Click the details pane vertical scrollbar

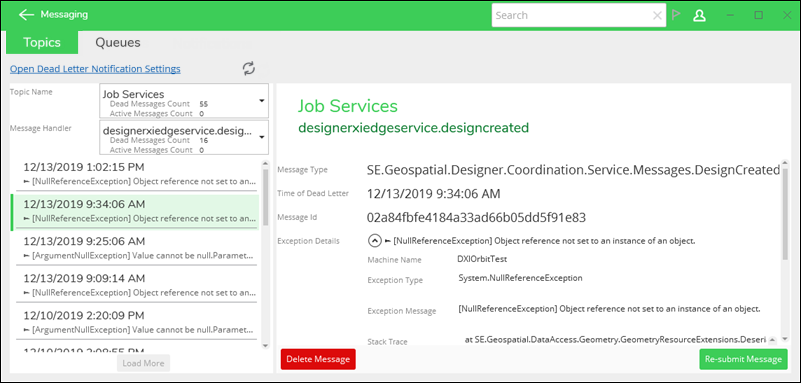tap(785, 214)
